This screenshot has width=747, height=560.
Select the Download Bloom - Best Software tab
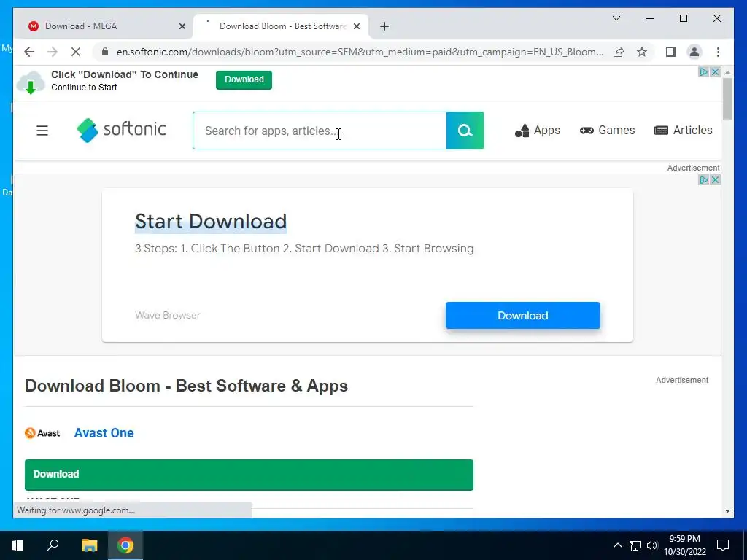[281, 26]
